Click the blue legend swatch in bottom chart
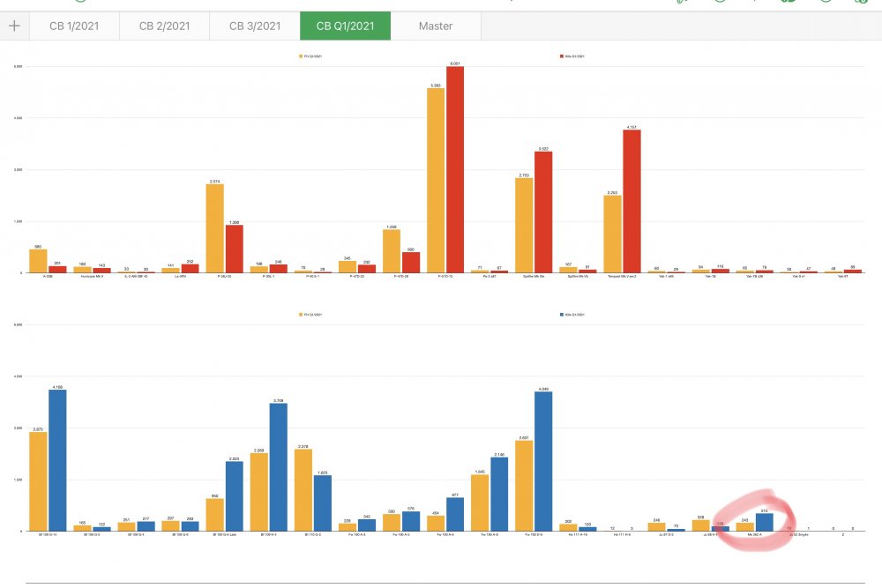The width and height of the screenshot is (882, 588). pyautogui.click(x=562, y=315)
